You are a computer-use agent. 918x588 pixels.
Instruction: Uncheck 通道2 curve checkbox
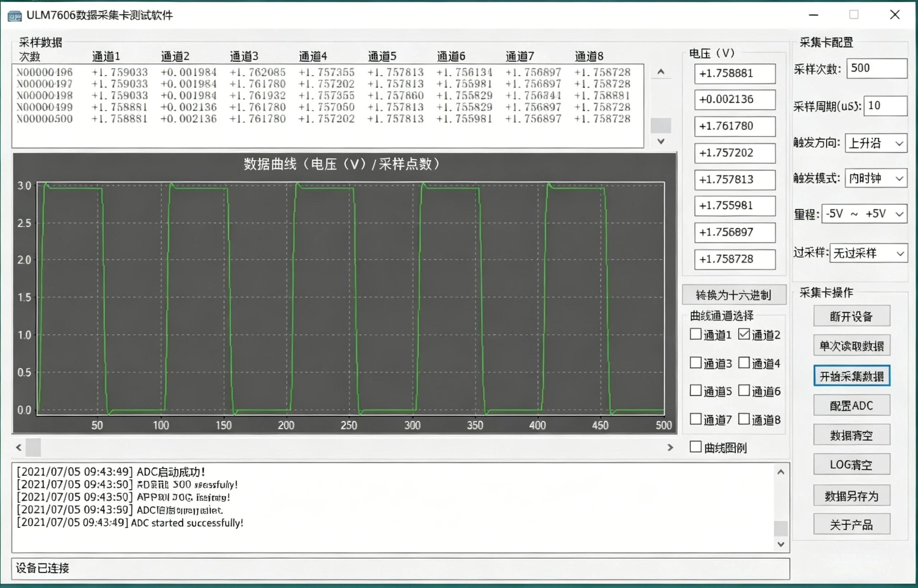(744, 334)
